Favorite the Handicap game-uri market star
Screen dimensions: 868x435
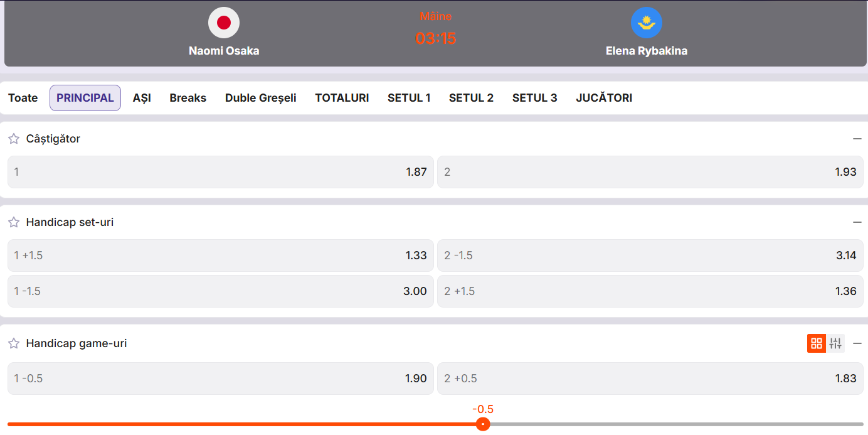point(14,343)
